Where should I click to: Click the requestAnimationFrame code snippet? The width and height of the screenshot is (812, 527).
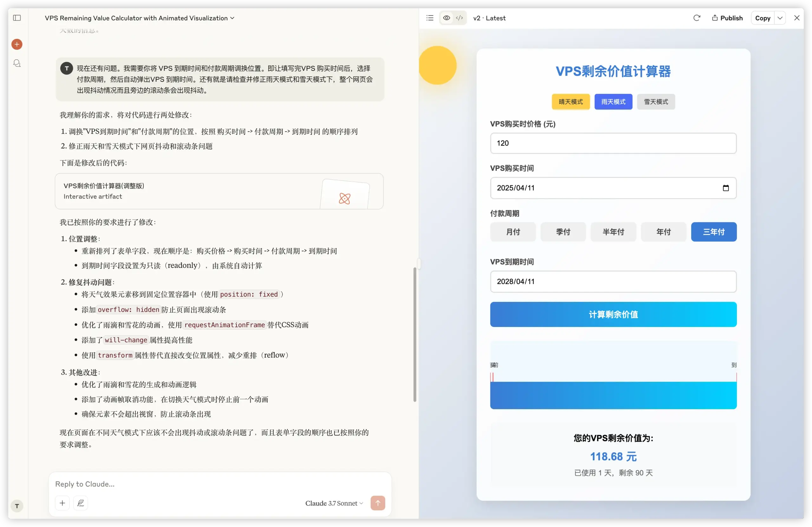tap(225, 325)
